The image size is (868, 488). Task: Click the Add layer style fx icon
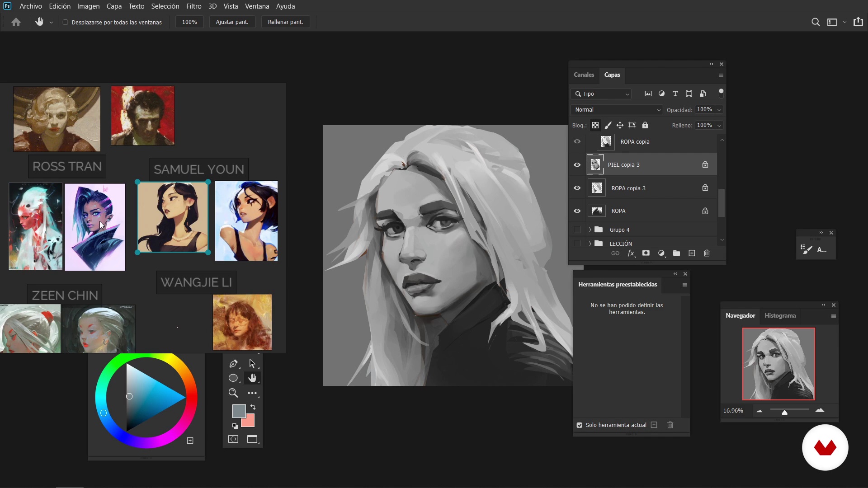tap(631, 253)
